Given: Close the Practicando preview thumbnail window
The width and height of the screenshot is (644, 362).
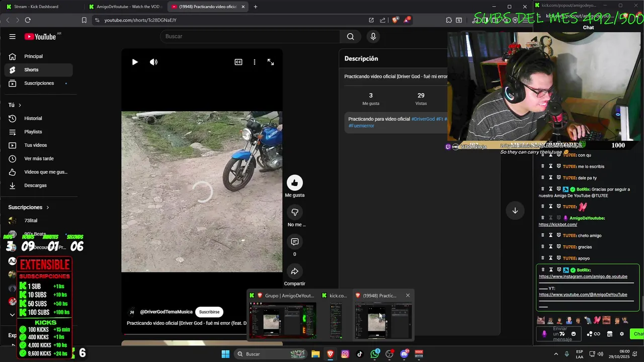Looking at the screenshot, I should tap(408, 296).
